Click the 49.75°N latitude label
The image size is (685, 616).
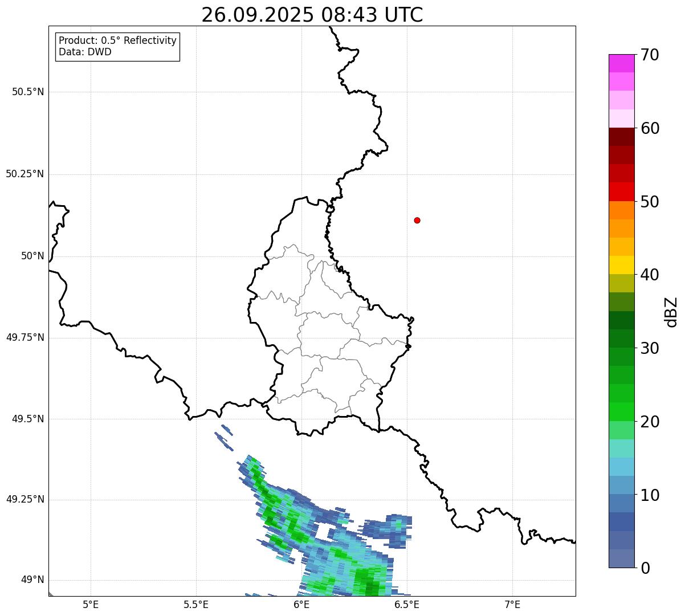[25, 337]
